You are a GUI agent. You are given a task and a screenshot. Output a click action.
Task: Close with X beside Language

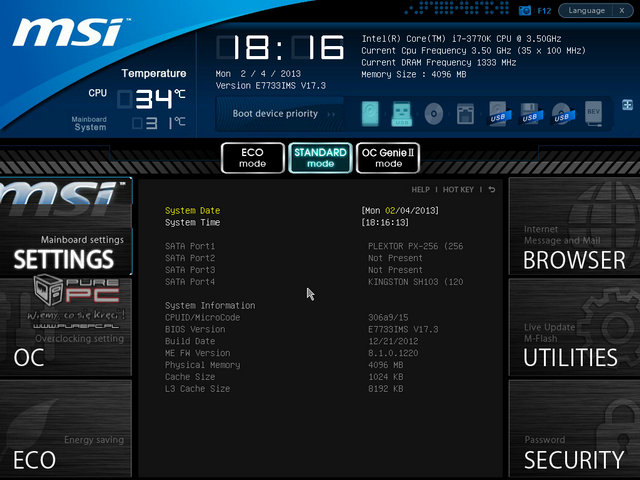tap(622, 11)
